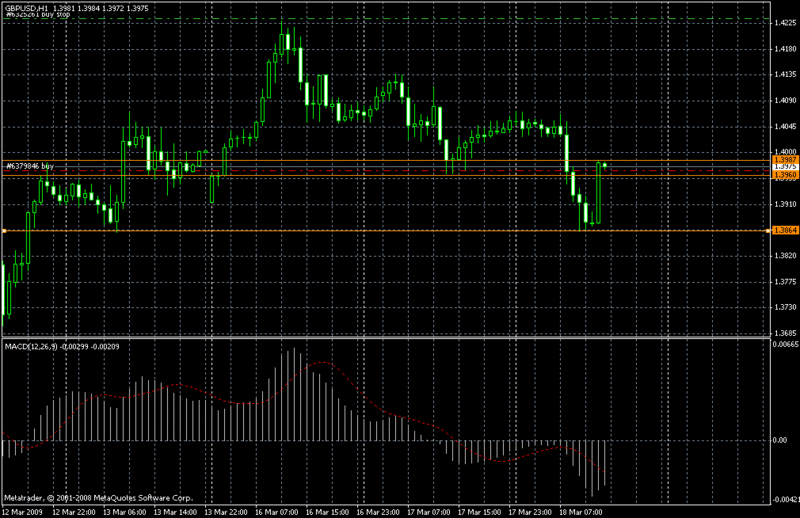The width and height of the screenshot is (800, 518).
Task: Click the buy stop pending order label
Action: click(35, 15)
